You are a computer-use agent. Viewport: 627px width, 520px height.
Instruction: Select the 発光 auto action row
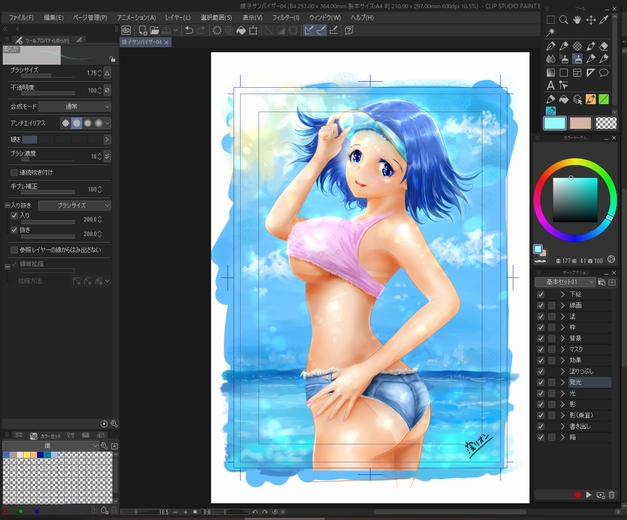[x=590, y=382]
